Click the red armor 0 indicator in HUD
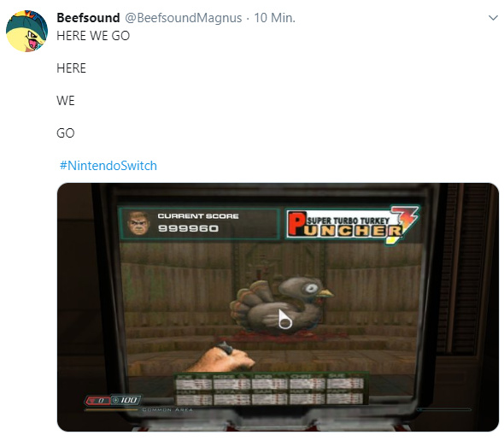504x441 pixels. pos(97,401)
